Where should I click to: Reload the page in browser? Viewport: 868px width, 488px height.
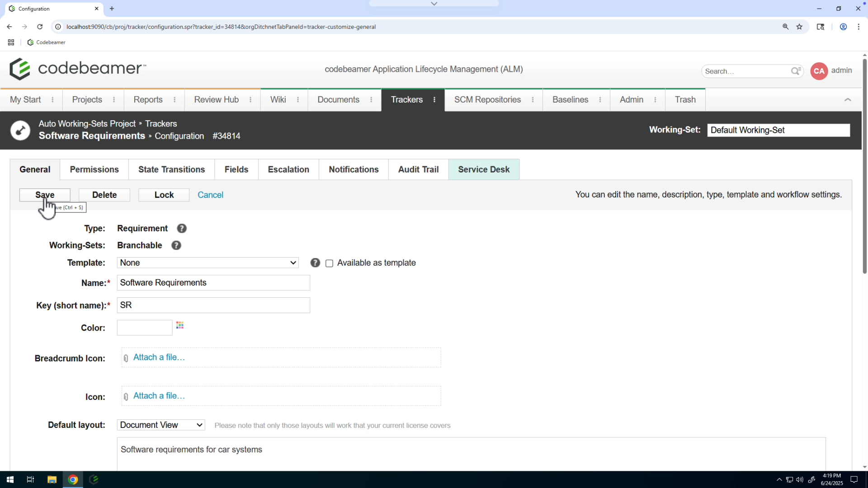40,27
